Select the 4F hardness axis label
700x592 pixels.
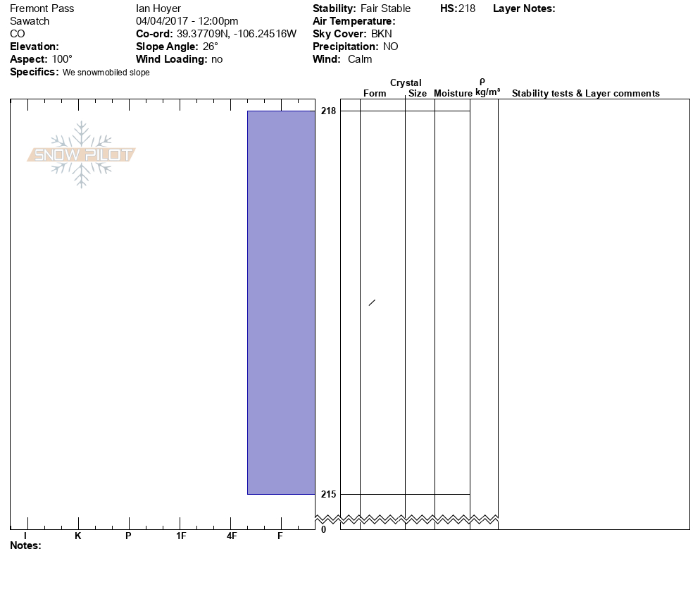(232, 536)
